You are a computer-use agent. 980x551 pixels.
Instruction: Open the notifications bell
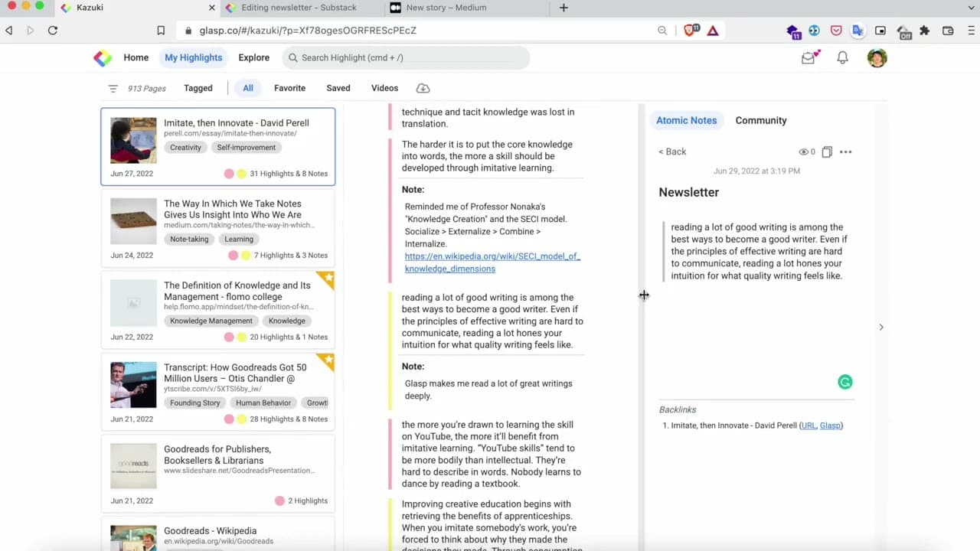842,57
